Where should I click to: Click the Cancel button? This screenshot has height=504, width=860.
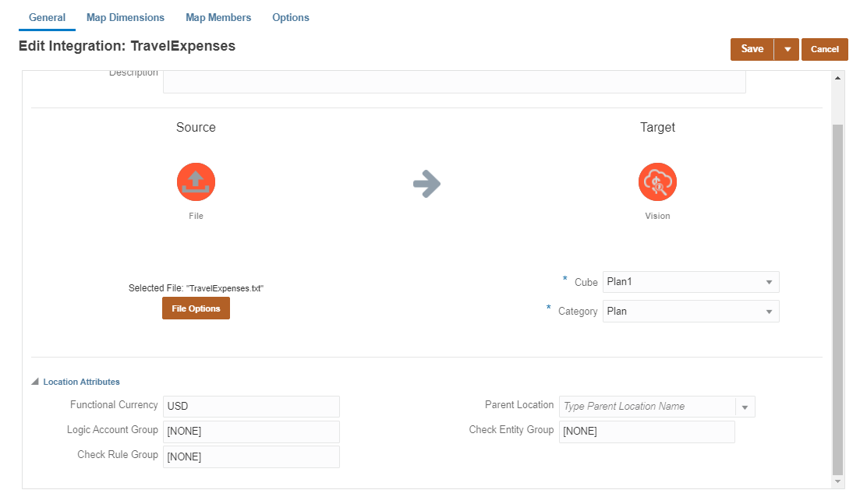[824, 48]
